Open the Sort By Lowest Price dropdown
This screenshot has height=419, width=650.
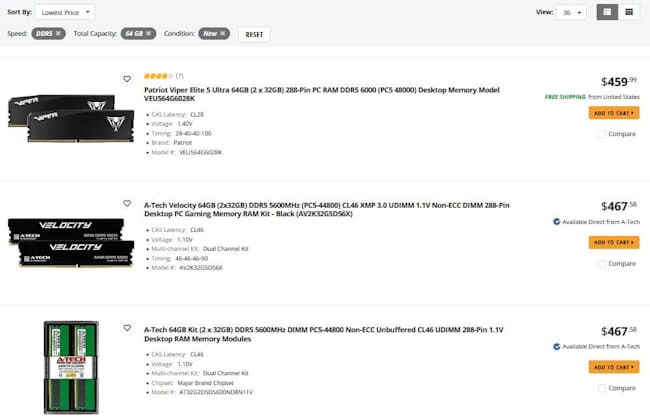[65, 12]
